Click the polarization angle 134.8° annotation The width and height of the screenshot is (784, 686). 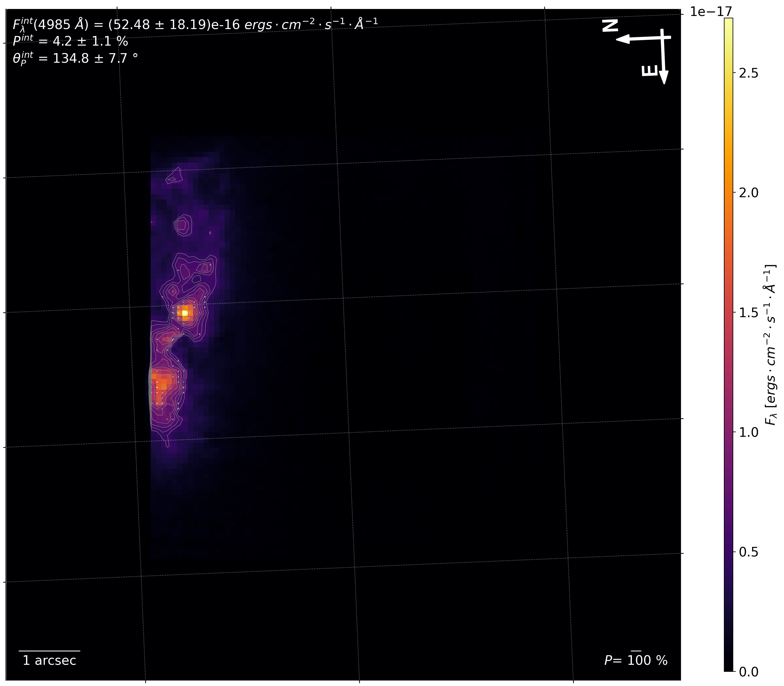75,59
